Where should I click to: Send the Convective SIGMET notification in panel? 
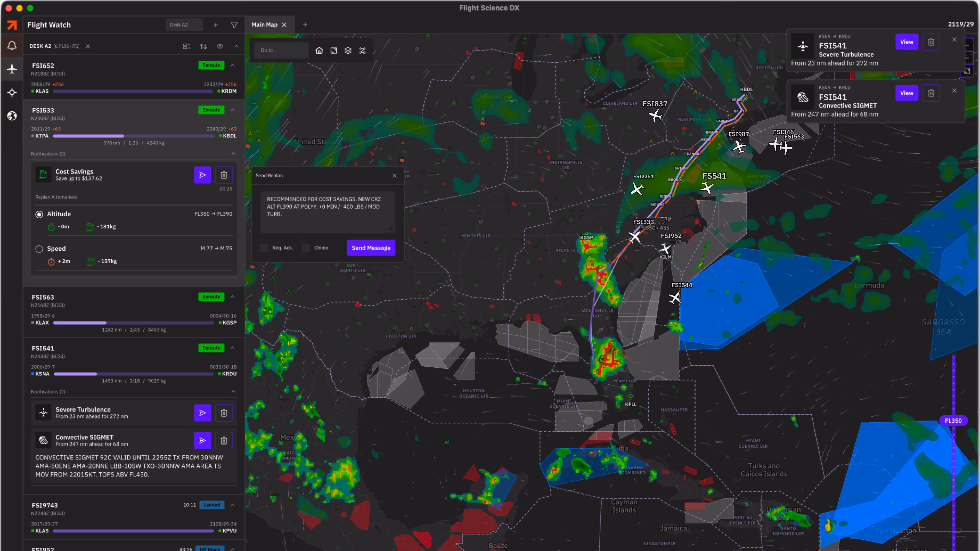(202, 441)
